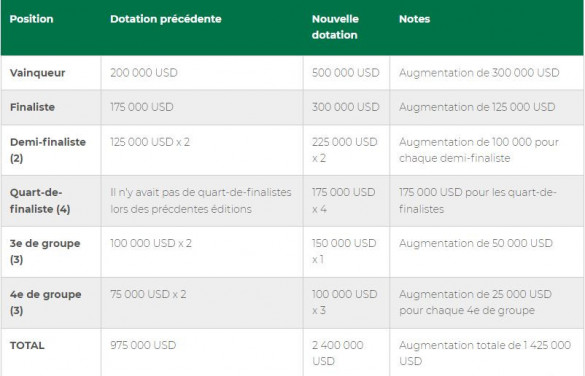
Task: Select the 175 000 USD finalist previous prize
Action: [x=142, y=107]
